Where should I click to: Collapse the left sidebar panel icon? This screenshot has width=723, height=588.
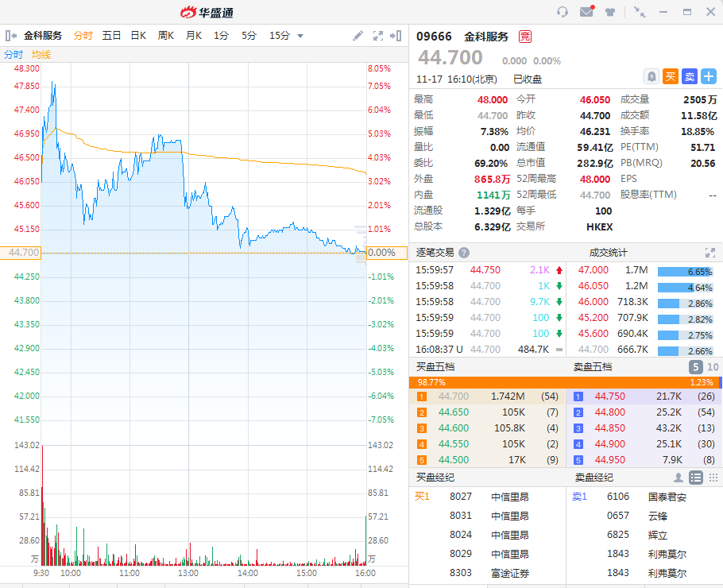10,36
